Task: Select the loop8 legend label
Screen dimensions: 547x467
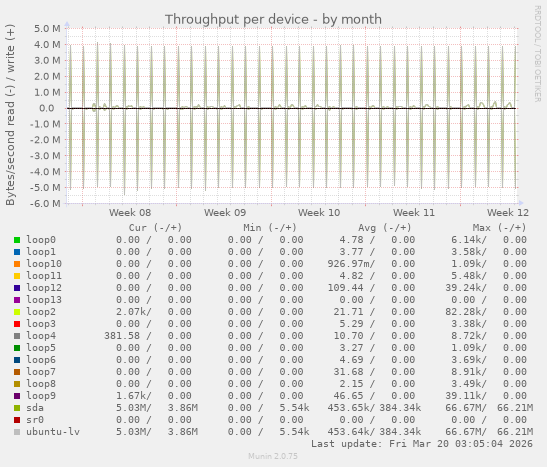Action: point(41,384)
